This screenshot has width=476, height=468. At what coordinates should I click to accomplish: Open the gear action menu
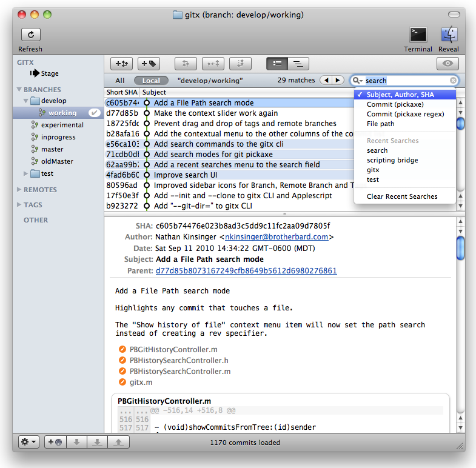click(x=28, y=442)
